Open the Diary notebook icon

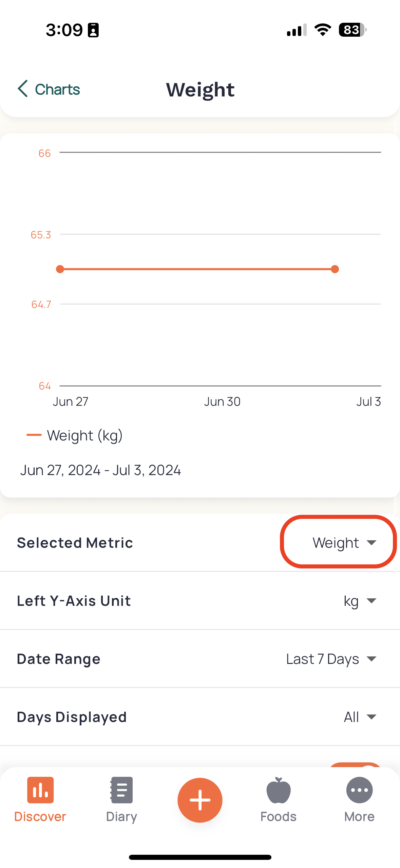121,790
